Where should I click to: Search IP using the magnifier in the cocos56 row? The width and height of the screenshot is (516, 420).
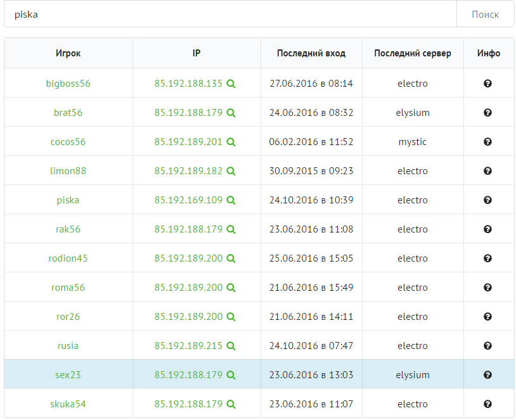231,142
